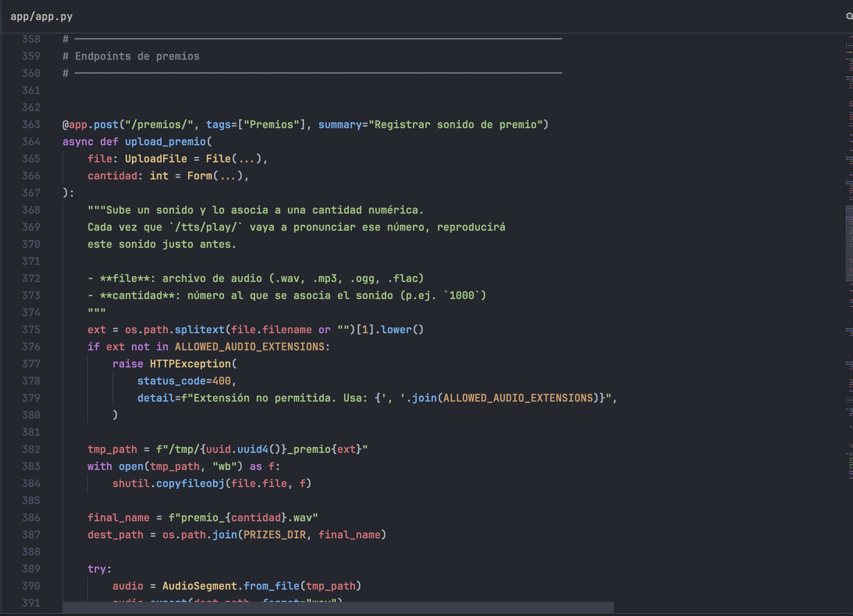This screenshot has height=616, width=853.
Task: Click PRIZES_DIR on line 387
Action: click(274, 534)
